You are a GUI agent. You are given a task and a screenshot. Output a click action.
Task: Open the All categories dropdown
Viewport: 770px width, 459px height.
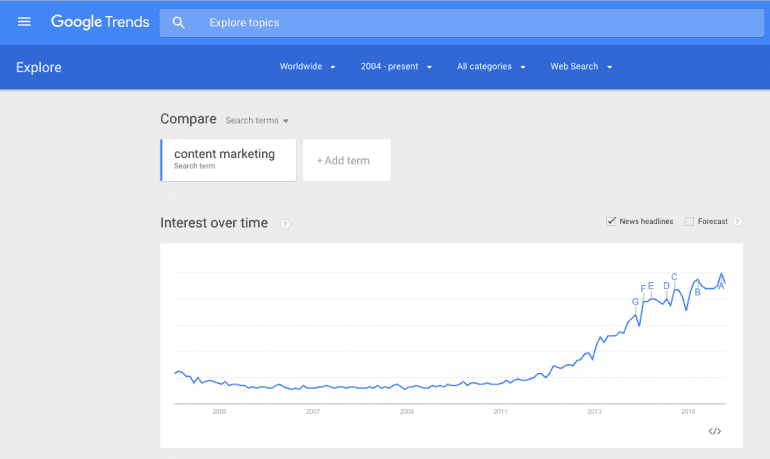[491, 67]
